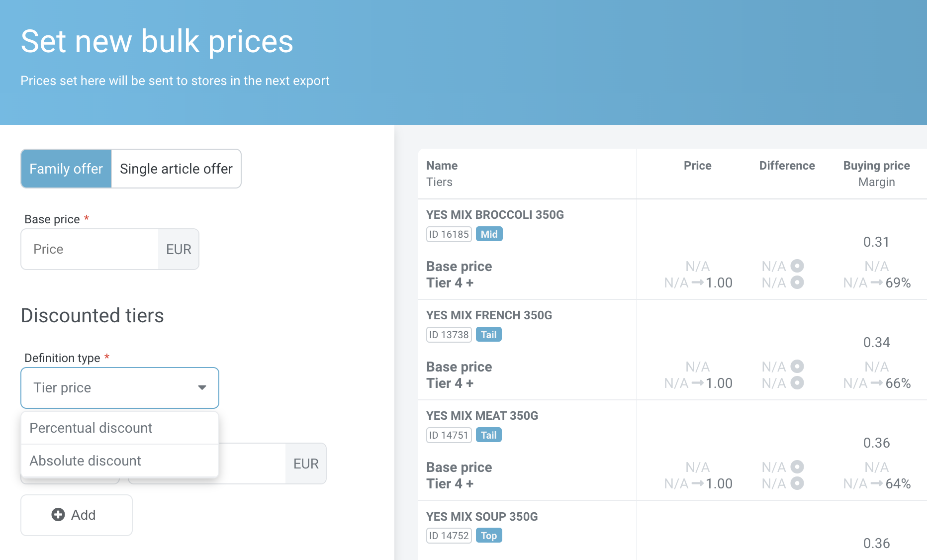Screen dimensions: 927x560
Task: Click Meat Base price difference circle icon
Action: pos(797,467)
